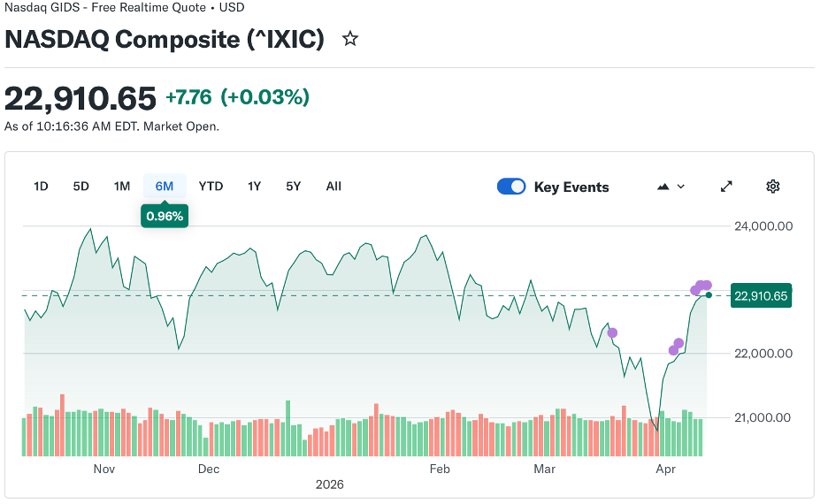Click the NASDAQ Composite (^IXIC) title
This screenshot has height=504, width=828.
point(165,40)
